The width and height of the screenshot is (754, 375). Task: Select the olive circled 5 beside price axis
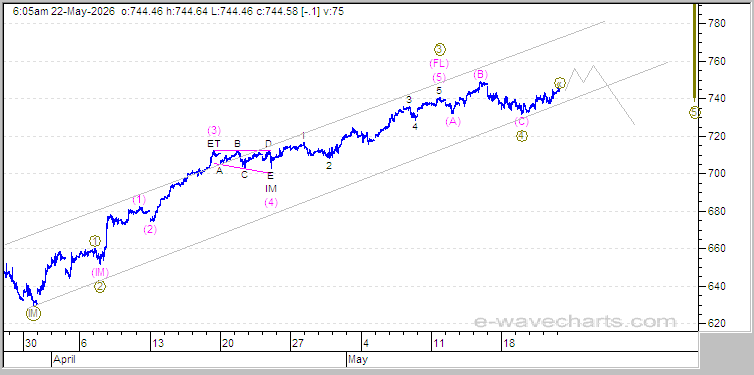point(695,112)
